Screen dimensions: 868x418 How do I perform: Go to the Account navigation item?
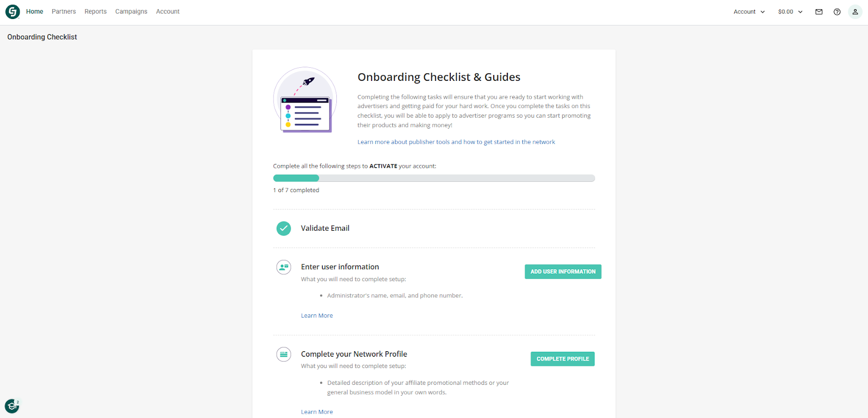(x=168, y=11)
